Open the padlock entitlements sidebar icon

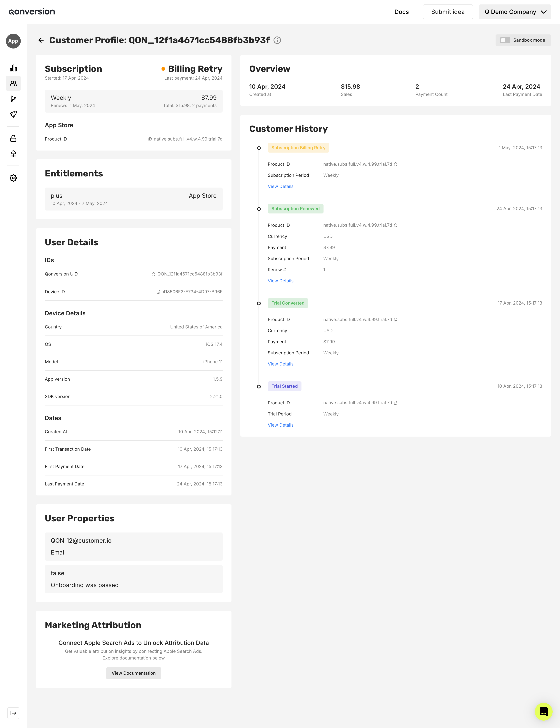tap(13, 138)
